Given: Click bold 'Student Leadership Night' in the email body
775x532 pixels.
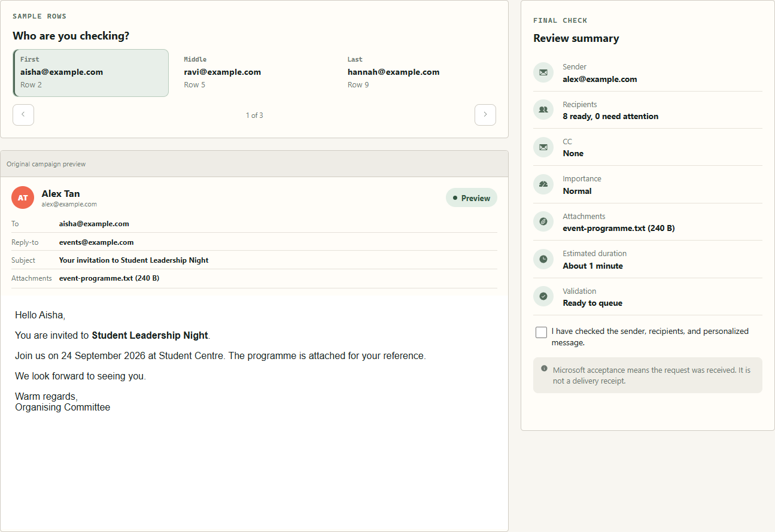Looking at the screenshot, I should coord(150,335).
